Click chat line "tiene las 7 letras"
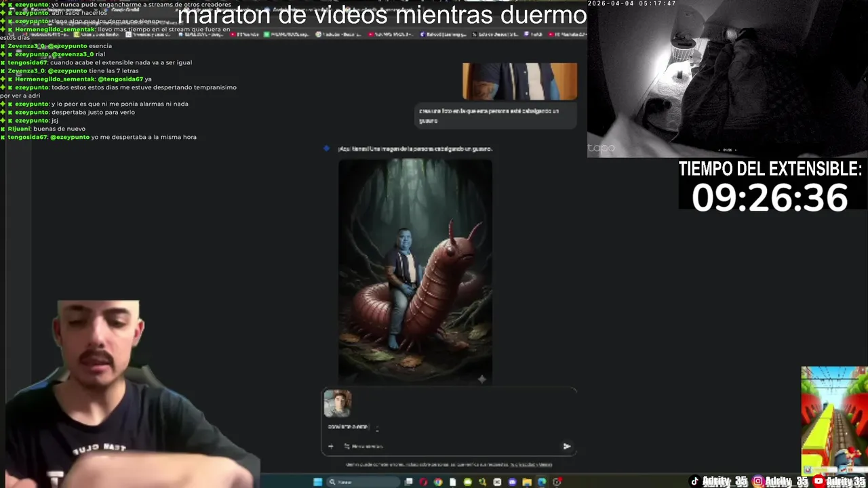Viewport: 868px width, 488px height. pyautogui.click(x=113, y=70)
